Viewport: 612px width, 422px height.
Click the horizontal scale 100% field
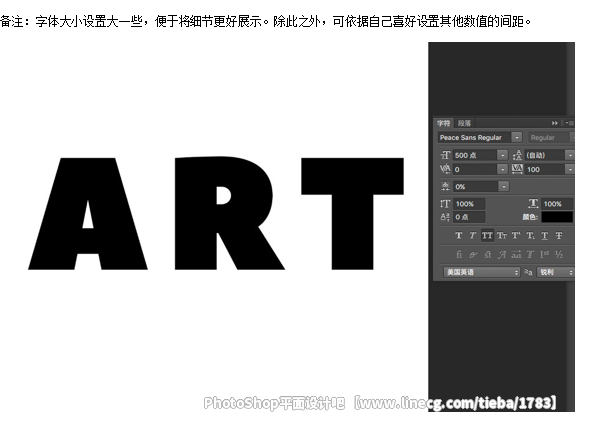pos(557,204)
